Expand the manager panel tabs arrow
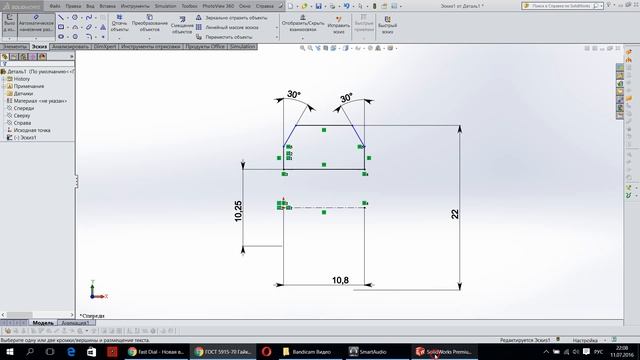The height and width of the screenshot is (360, 640). pyautogui.click(x=72, y=57)
